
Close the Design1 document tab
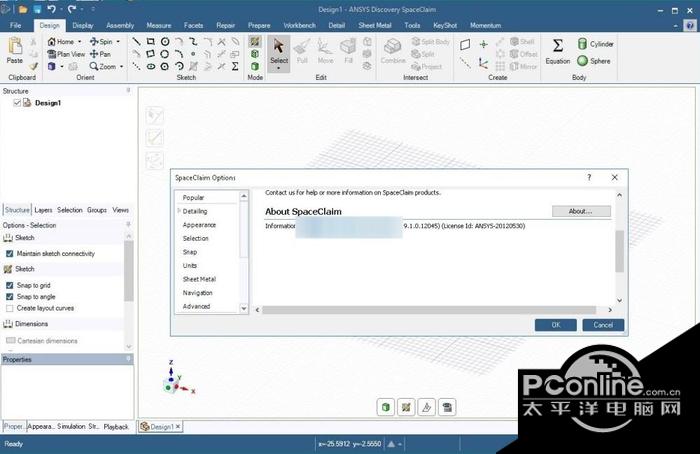178,427
